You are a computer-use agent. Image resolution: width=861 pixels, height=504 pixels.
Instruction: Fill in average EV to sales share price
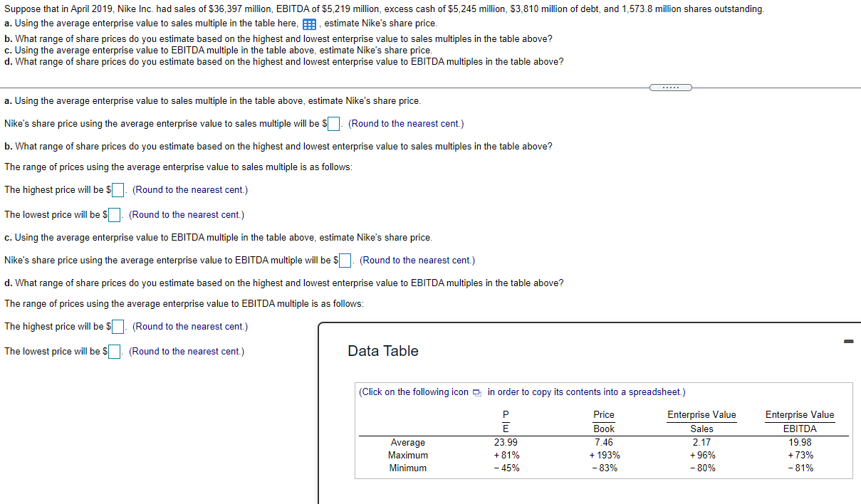coord(333,124)
